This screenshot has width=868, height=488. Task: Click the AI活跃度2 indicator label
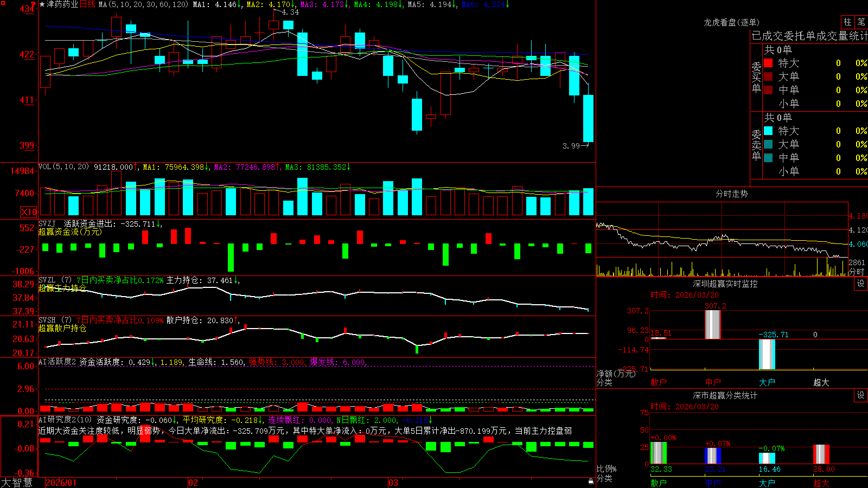pos(58,362)
